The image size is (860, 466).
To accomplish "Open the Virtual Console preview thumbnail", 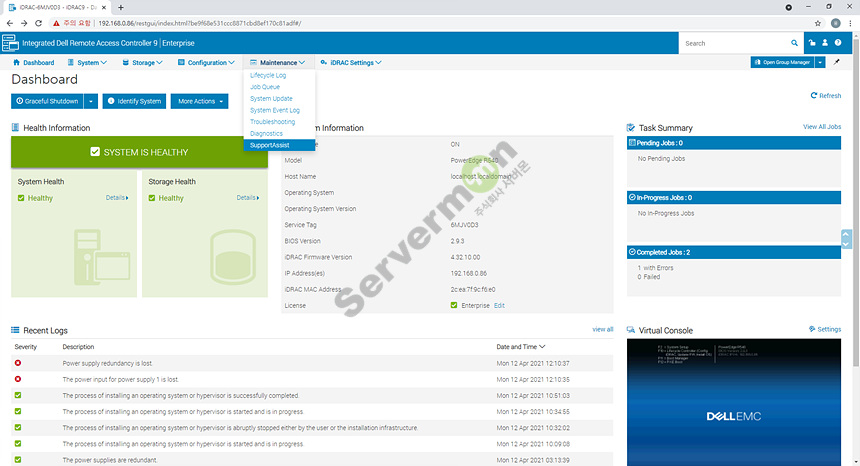I will click(734, 402).
